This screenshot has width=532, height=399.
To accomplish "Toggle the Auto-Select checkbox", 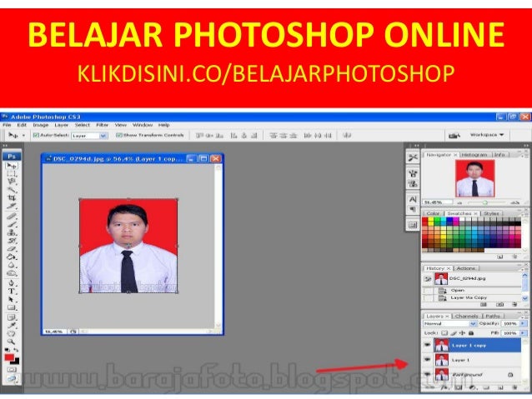I will (x=36, y=135).
